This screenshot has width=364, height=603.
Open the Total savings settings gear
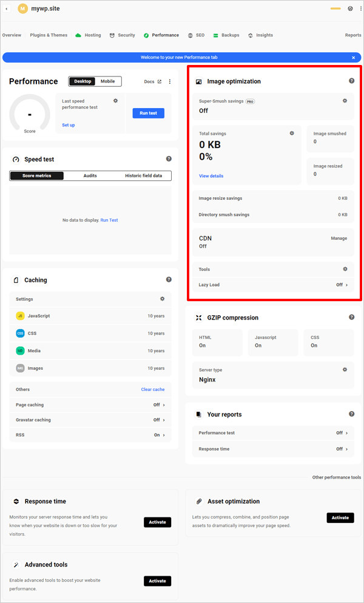(292, 133)
